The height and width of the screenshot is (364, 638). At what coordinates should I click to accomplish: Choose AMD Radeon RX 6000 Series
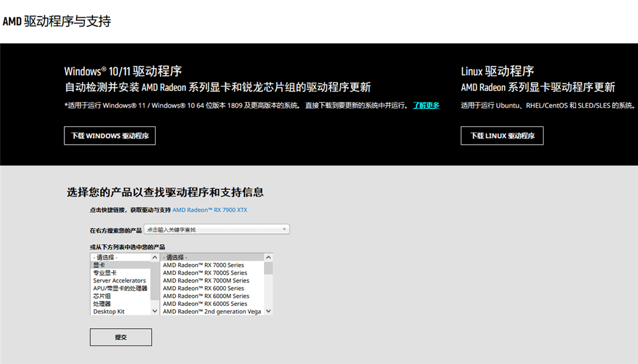(x=204, y=288)
